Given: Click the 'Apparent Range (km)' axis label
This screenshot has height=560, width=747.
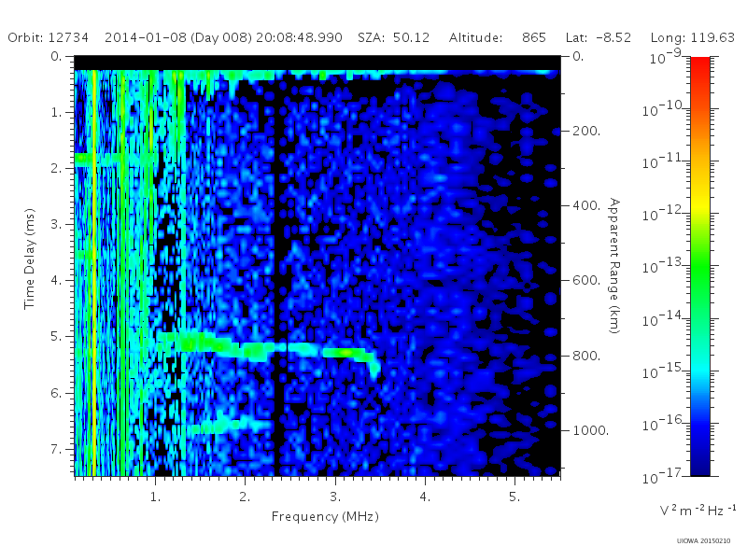Looking at the screenshot, I should (x=614, y=266).
